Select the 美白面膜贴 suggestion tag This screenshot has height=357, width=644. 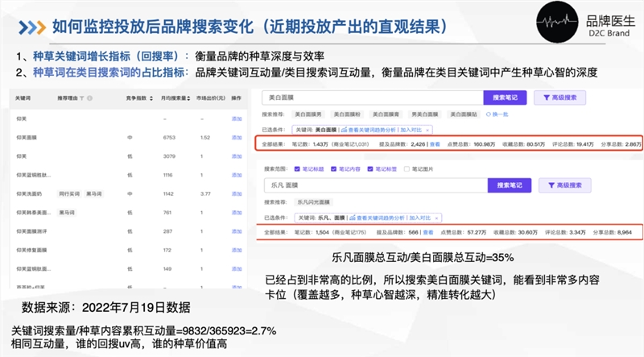(464, 114)
